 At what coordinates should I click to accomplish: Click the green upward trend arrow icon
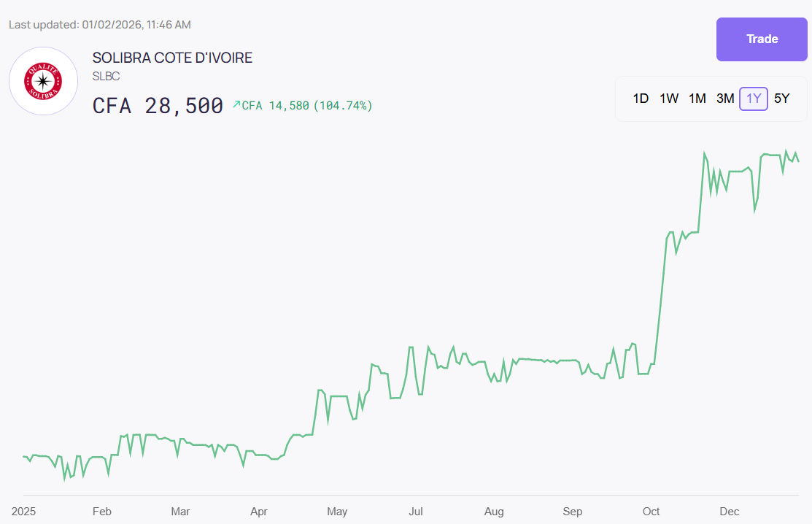click(236, 105)
